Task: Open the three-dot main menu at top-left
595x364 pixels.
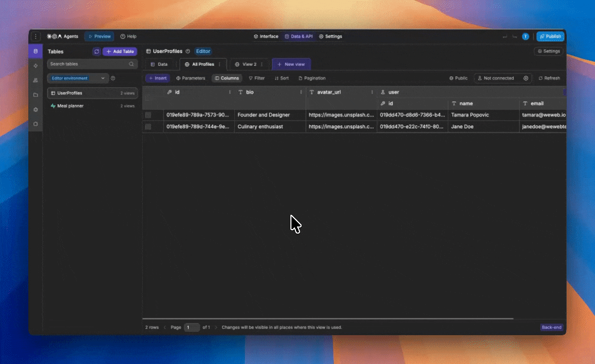Action: coord(35,36)
